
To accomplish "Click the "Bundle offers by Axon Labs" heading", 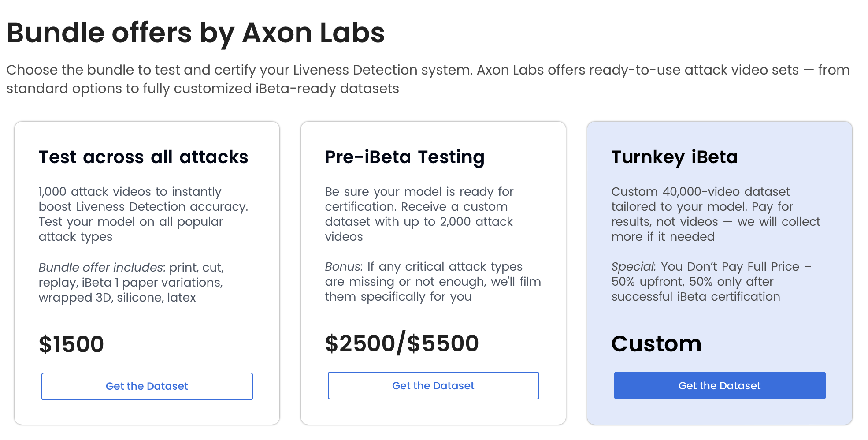I will pos(196,33).
